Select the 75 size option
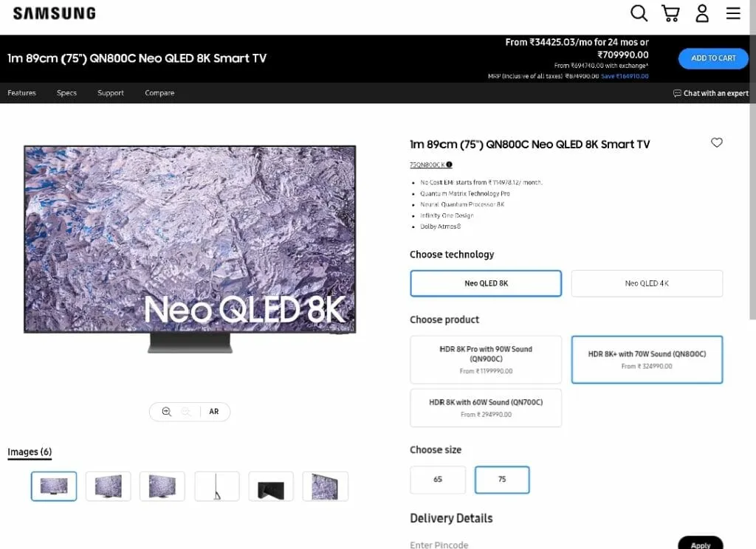The height and width of the screenshot is (549, 756). point(502,480)
